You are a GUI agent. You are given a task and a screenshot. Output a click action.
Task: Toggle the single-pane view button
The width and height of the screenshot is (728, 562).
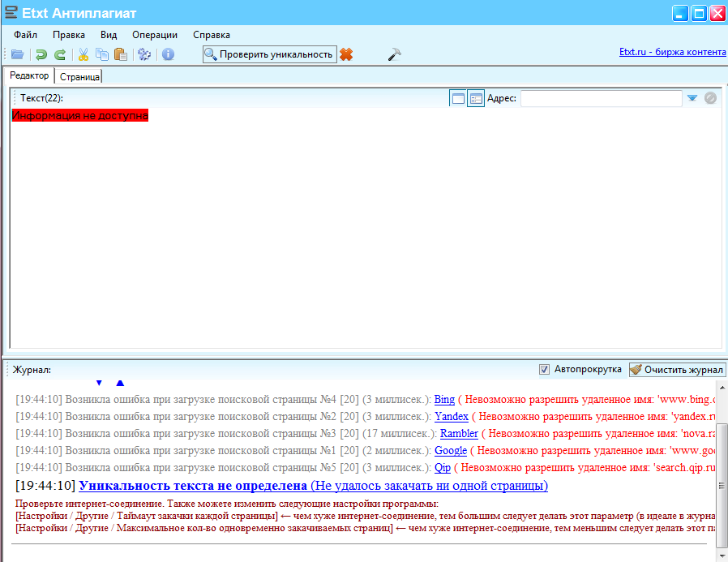click(458, 98)
